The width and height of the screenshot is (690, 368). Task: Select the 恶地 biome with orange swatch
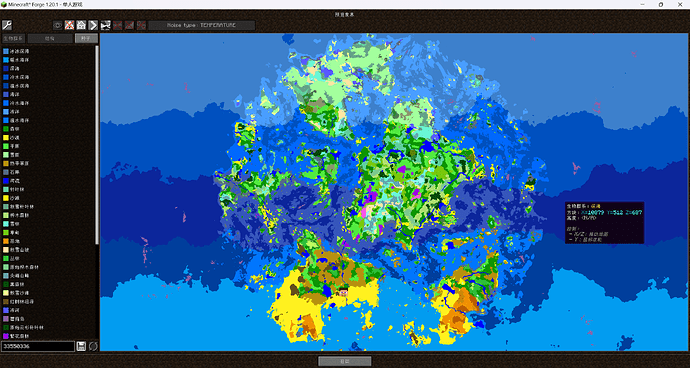(48, 241)
